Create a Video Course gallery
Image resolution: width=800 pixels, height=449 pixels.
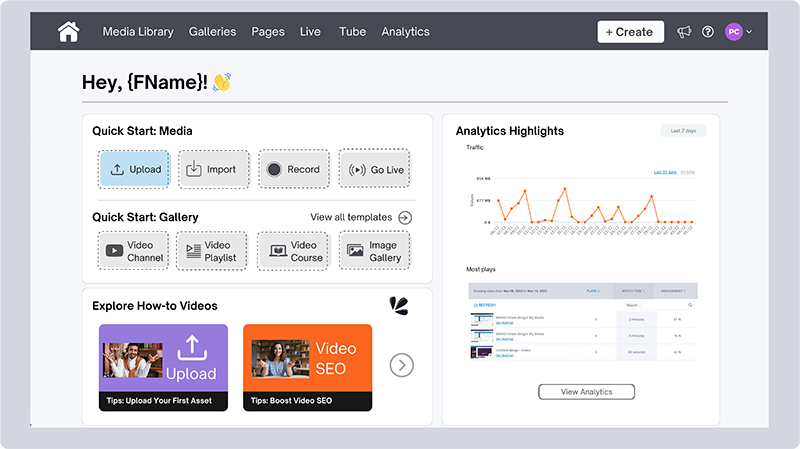coord(293,251)
